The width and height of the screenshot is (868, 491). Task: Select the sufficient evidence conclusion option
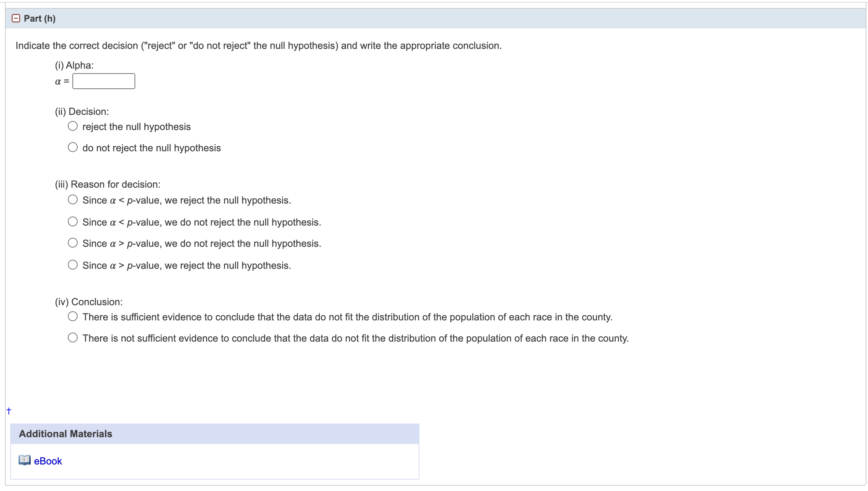tap(73, 316)
